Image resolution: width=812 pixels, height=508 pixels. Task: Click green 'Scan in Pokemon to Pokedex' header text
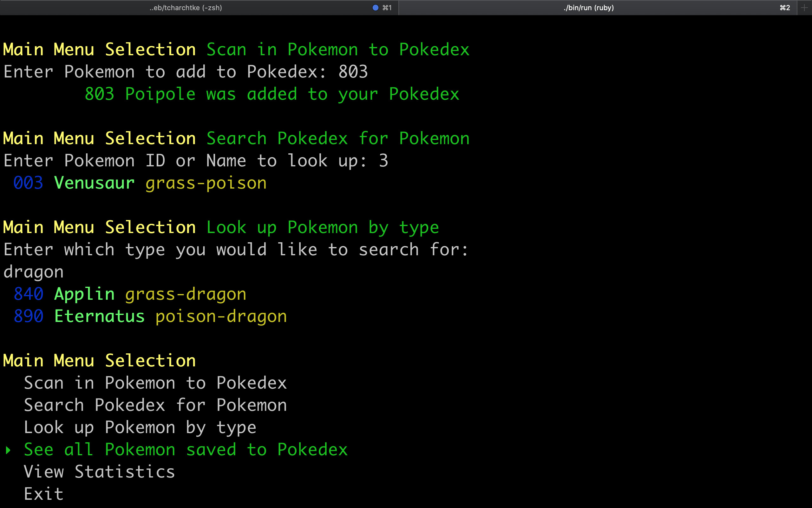tap(338, 50)
